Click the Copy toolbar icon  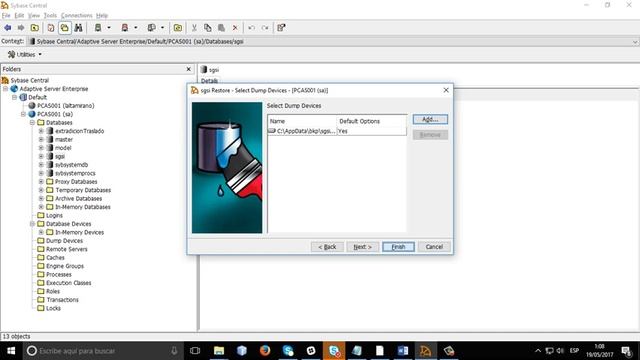[x=208, y=28]
